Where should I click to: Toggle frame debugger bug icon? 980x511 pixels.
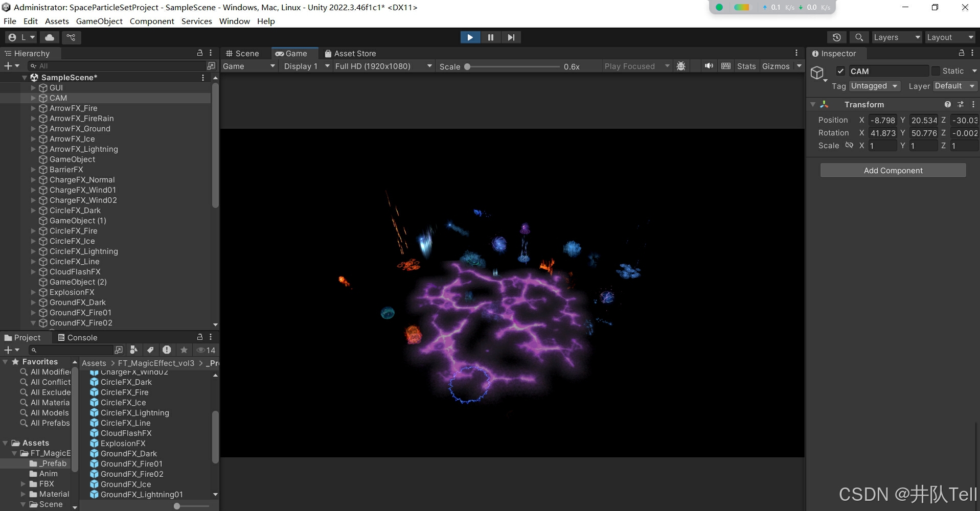[x=681, y=66]
